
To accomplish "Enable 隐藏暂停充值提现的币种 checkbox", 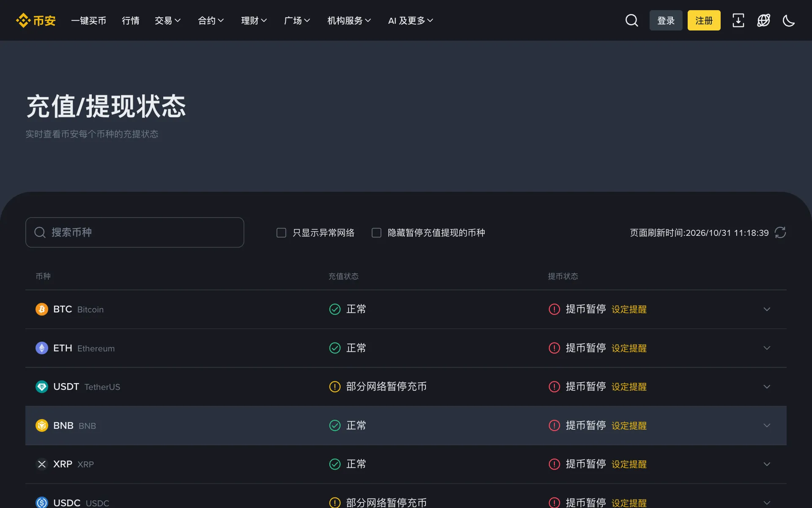I will (376, 233).
